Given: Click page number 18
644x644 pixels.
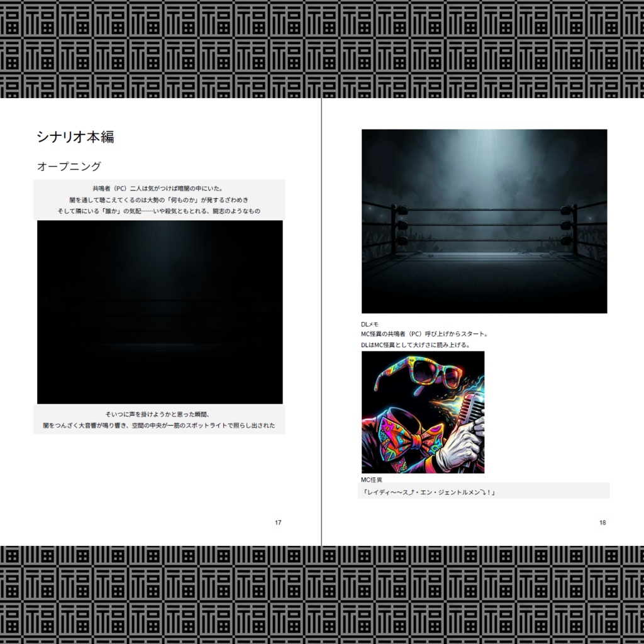Looking at the screenshot, I should tap(602, 522).
